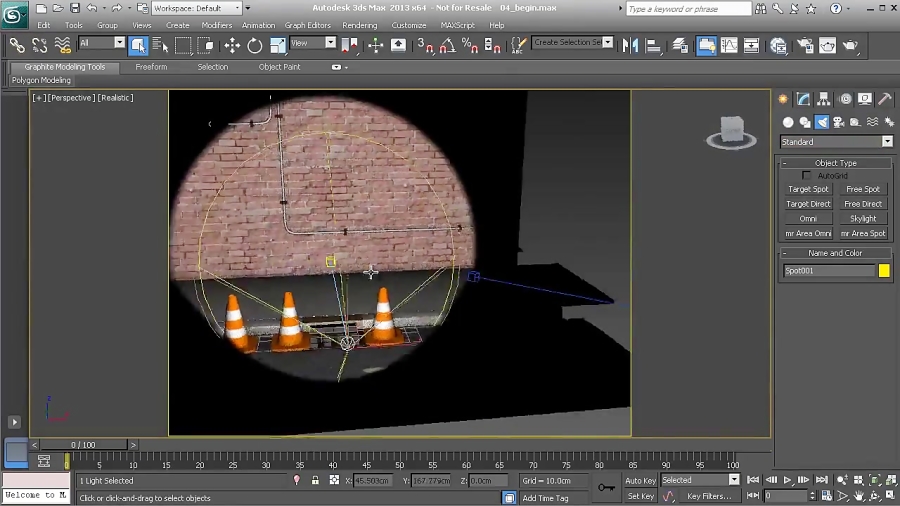Open the Material Editor icon
Image resolution: width=900 pixels, height=506 pixels.
coord(778,45)
